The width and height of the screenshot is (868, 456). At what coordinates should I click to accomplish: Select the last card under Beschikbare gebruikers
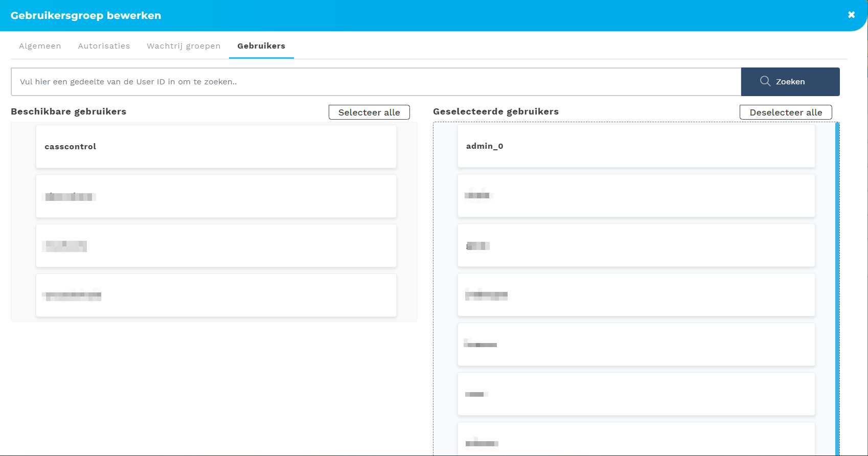pyautogui.click(x=216, y=295)
